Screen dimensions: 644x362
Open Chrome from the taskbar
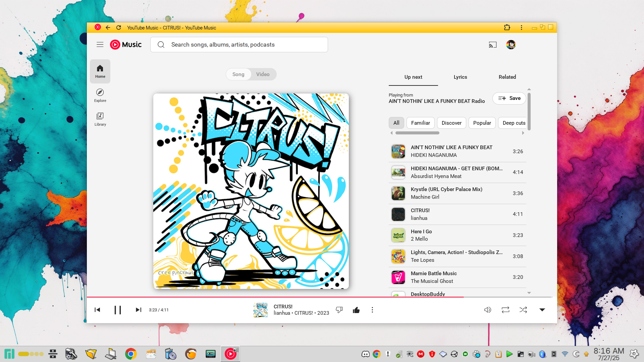click(x=131, y=354)
